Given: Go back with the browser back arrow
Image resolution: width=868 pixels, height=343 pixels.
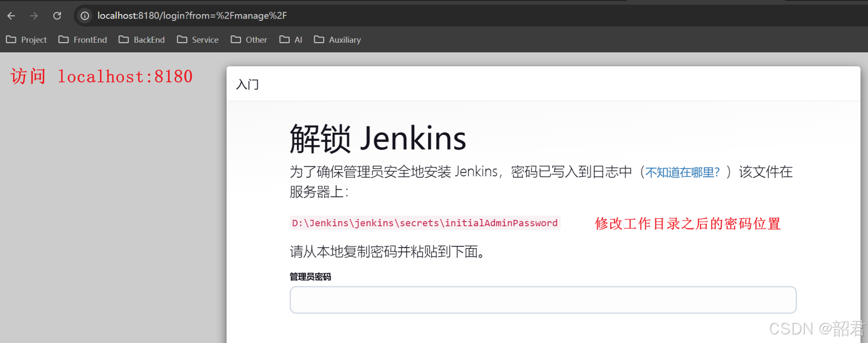Looking at the screenshot, I should 11,16.
